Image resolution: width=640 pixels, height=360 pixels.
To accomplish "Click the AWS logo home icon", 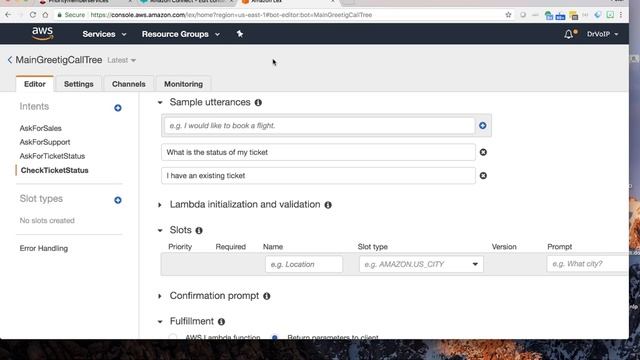I will point(42,33).
